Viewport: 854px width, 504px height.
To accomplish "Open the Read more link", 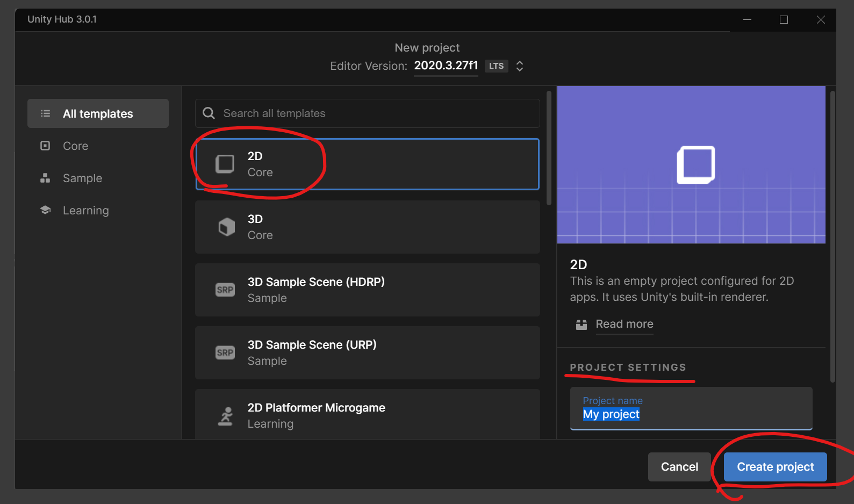I will pyautogui.click(x=625, y=324).
